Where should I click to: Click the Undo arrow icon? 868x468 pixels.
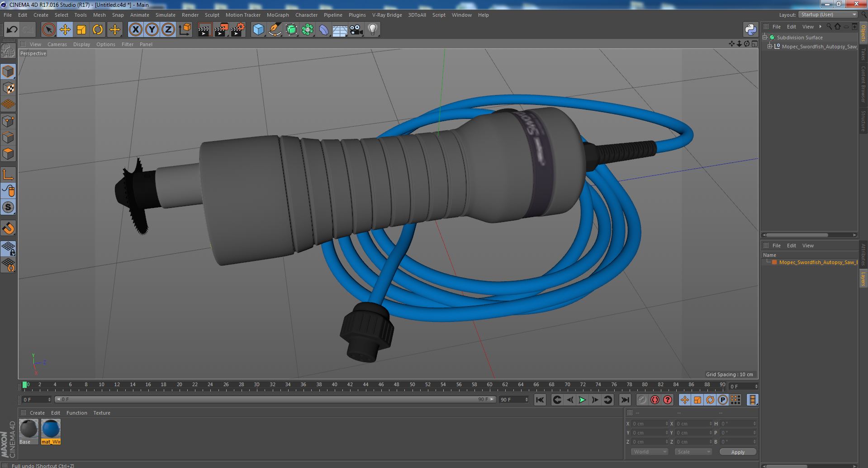coord(12,30)
